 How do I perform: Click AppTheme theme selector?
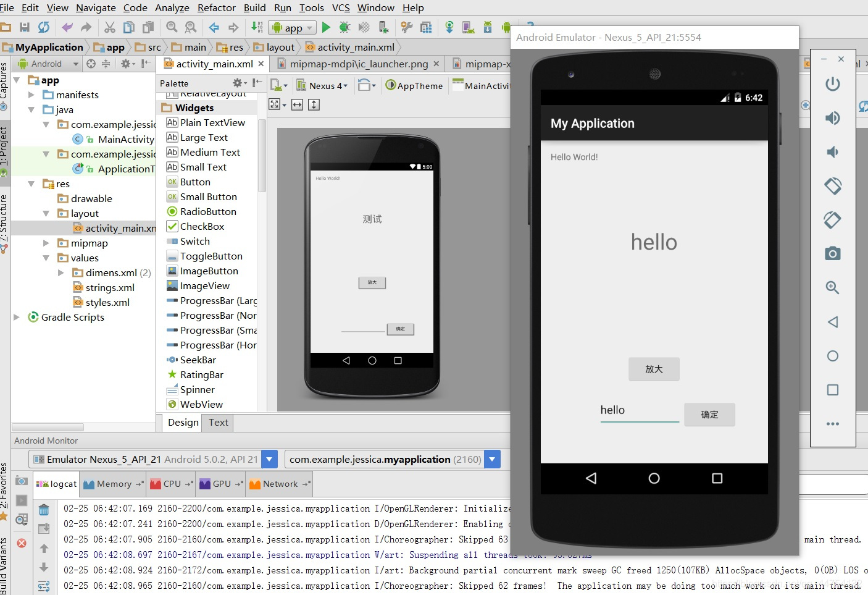[x=414, y=86]
